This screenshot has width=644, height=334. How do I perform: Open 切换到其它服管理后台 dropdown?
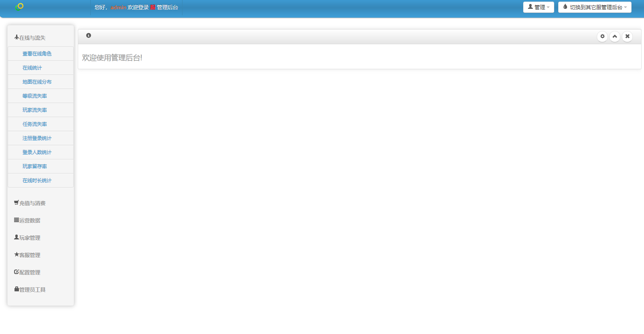pos(595,7)
